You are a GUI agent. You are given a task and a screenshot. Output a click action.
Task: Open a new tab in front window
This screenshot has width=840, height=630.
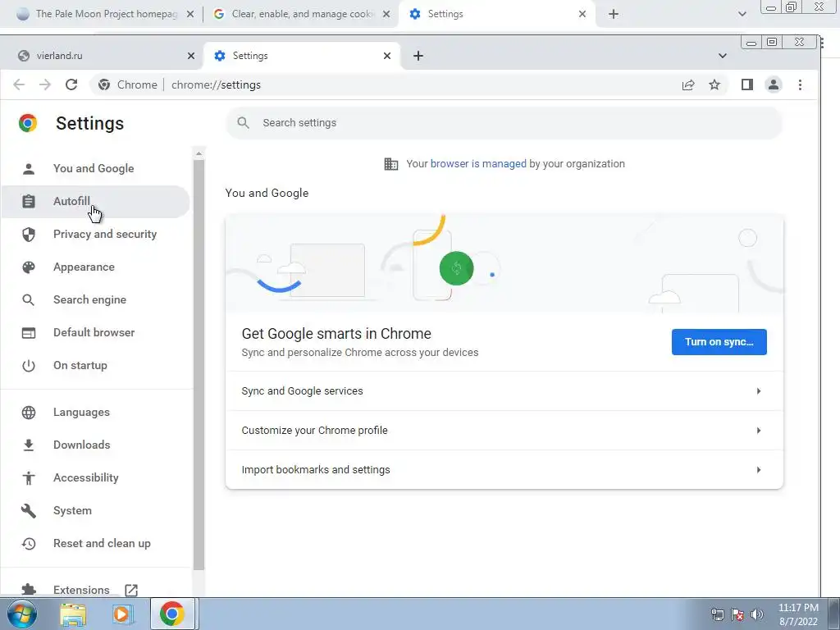418,56
